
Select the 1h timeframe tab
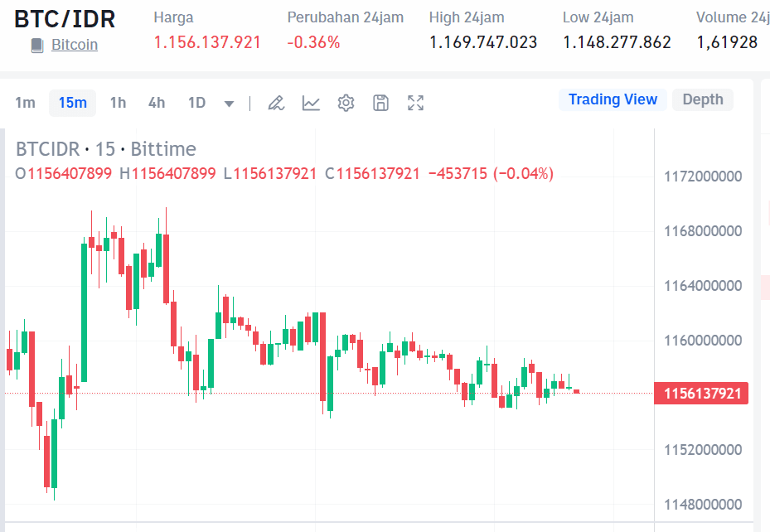click(x=117, y=103)
